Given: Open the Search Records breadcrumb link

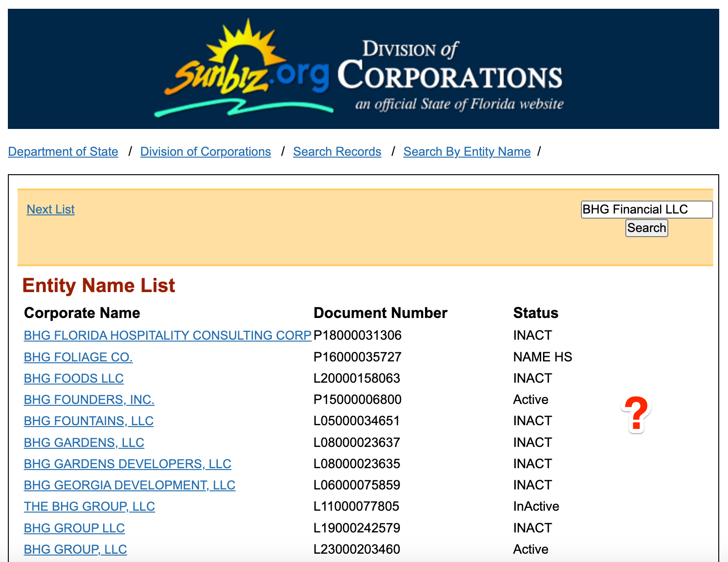Looking at the screenshot, I should pyautogui.click(x=337, y=152).
